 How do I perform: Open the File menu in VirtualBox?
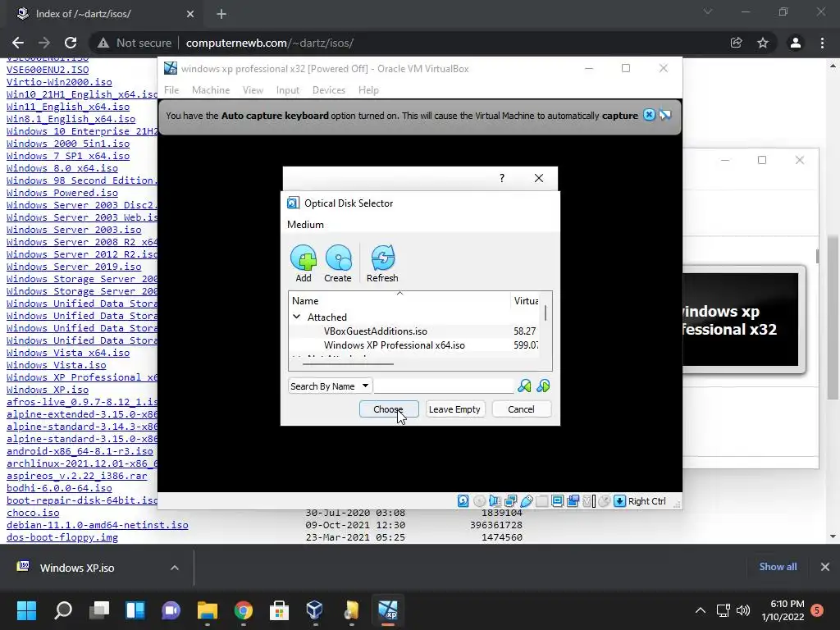(171, 90)
